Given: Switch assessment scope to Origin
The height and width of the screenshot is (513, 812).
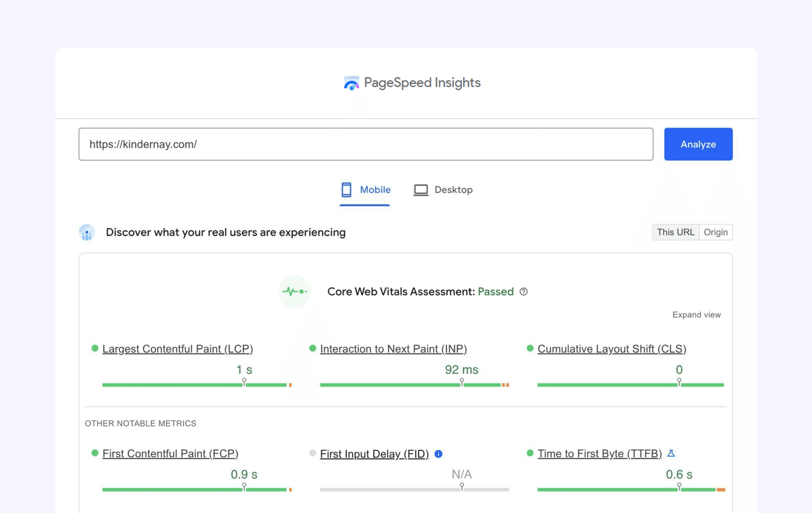Looking at the screenshot, I should (716, 232).
